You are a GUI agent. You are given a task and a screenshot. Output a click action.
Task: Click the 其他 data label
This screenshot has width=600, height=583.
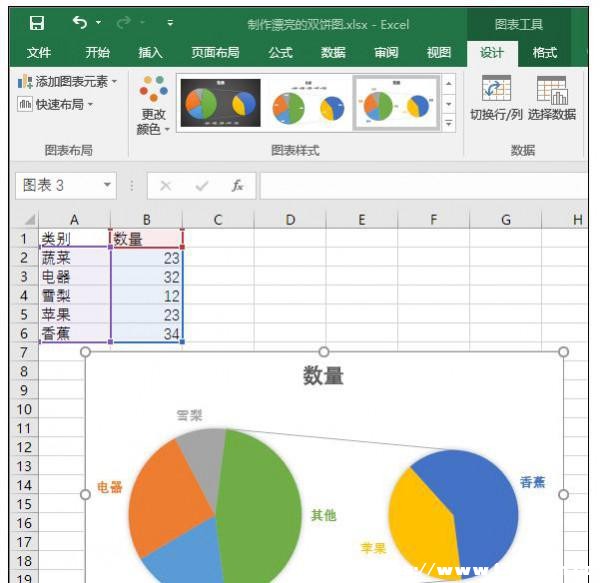click(x=324, y=515)
